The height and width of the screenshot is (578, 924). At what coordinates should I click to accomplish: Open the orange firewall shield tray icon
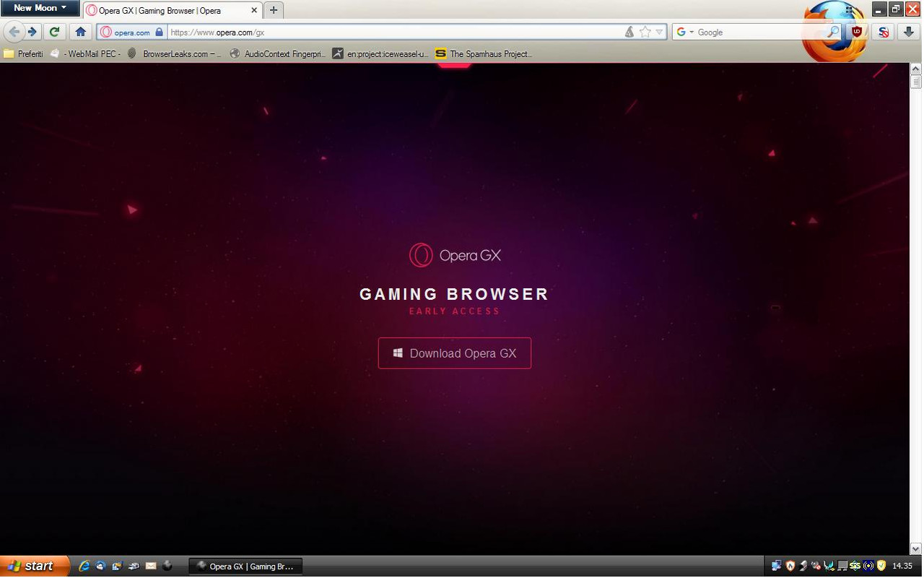790,566
